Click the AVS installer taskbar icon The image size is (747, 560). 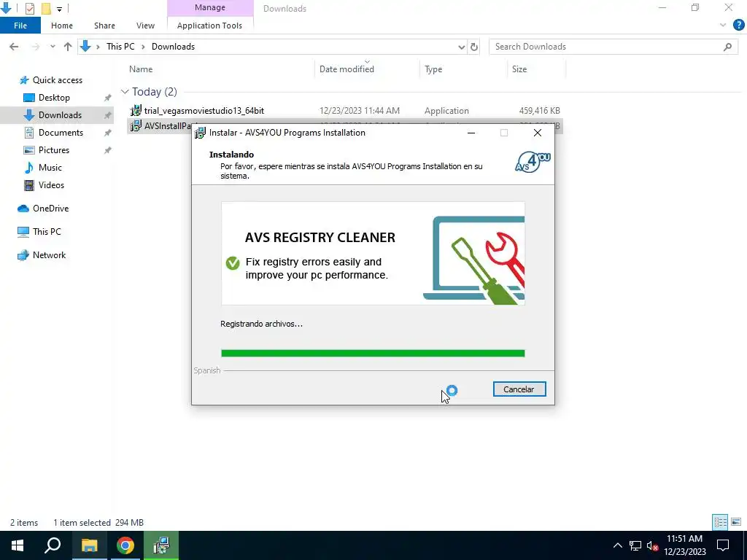click(x=161, y=545)
